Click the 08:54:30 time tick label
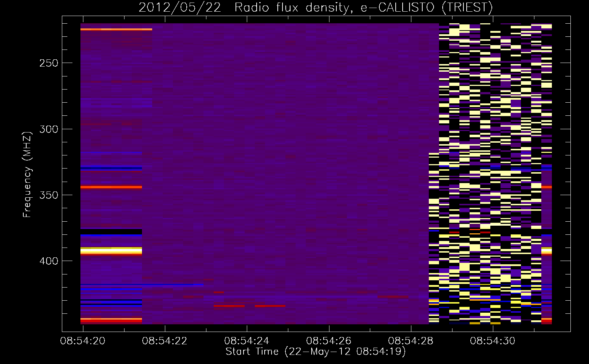This screenshot has height=364, width=589. tap(493, 341)
